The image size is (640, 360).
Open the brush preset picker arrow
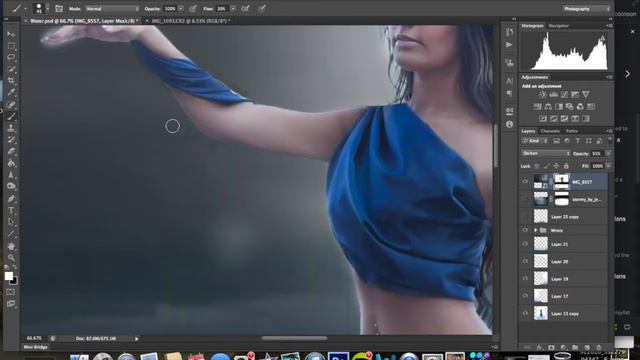[x=47, y=9]
